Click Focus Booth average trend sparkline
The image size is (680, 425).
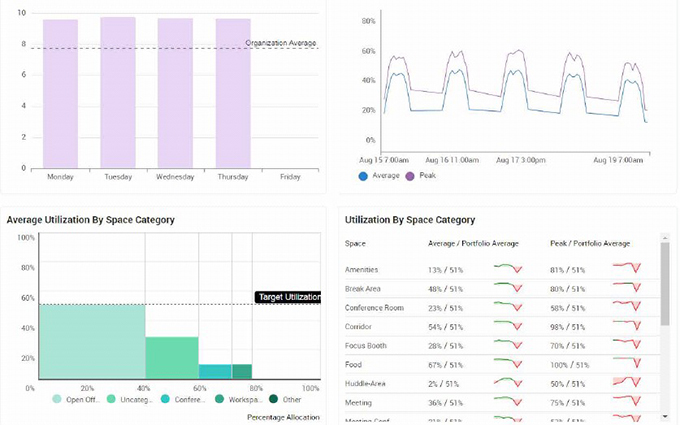point(509,345)
